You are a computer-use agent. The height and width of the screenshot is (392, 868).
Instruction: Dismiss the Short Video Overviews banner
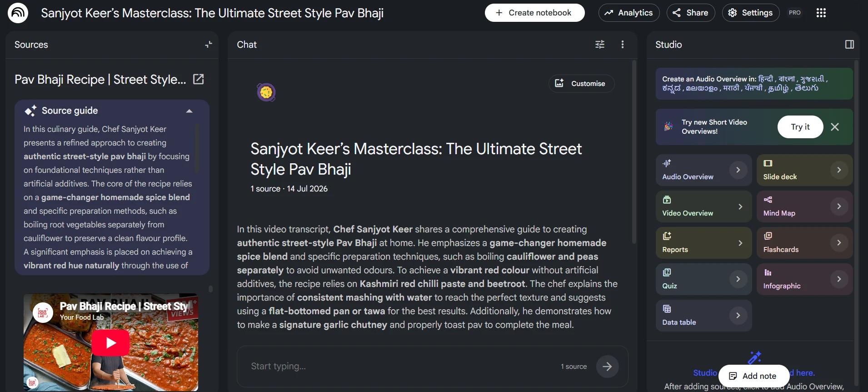click(x=835, y=127)
